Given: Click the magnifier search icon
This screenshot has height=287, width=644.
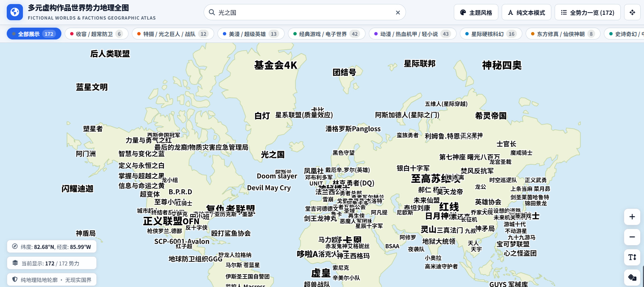Looking at the screenshot, I should 212,12.
